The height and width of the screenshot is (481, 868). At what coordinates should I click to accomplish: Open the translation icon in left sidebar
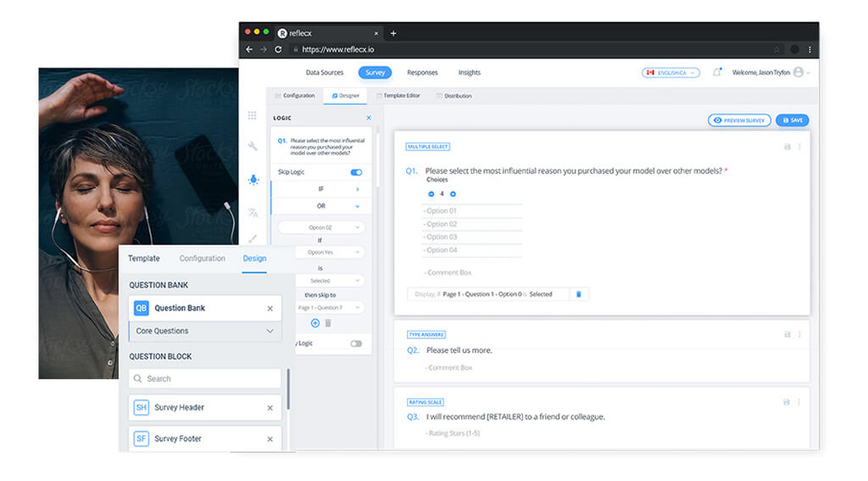pyautogui.click(x=253, y=212)
